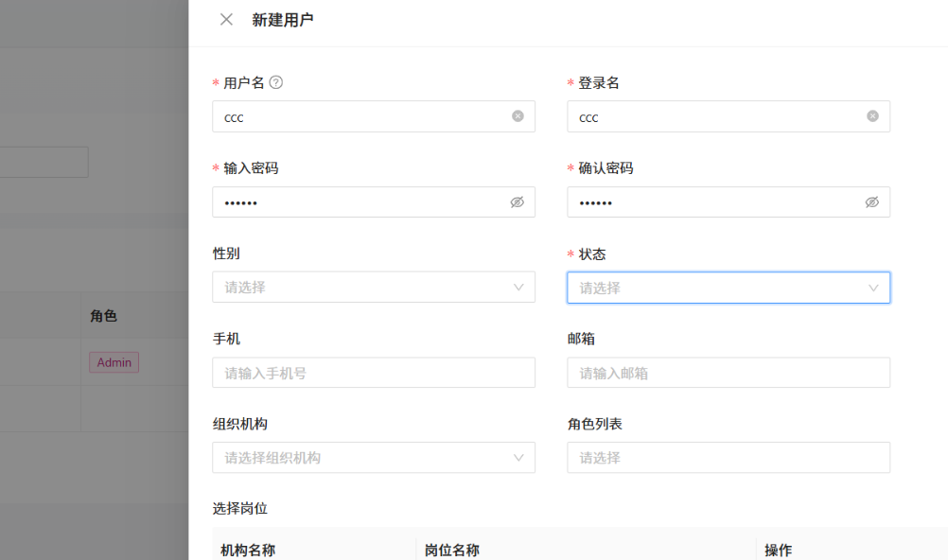Click the 选择岗位 section label
Image resolution: width=948 pixels, height=560 pixels.
tap(240, 509)
